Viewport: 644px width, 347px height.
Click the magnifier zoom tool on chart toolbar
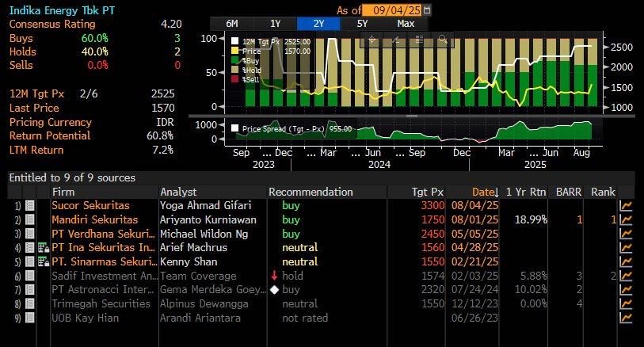pos(442,40)
